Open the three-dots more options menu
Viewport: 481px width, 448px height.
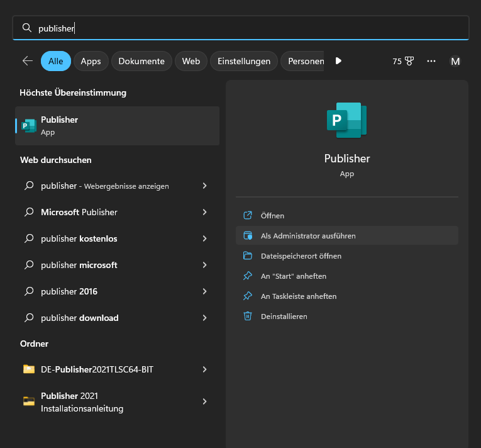[x=431, y=61]
